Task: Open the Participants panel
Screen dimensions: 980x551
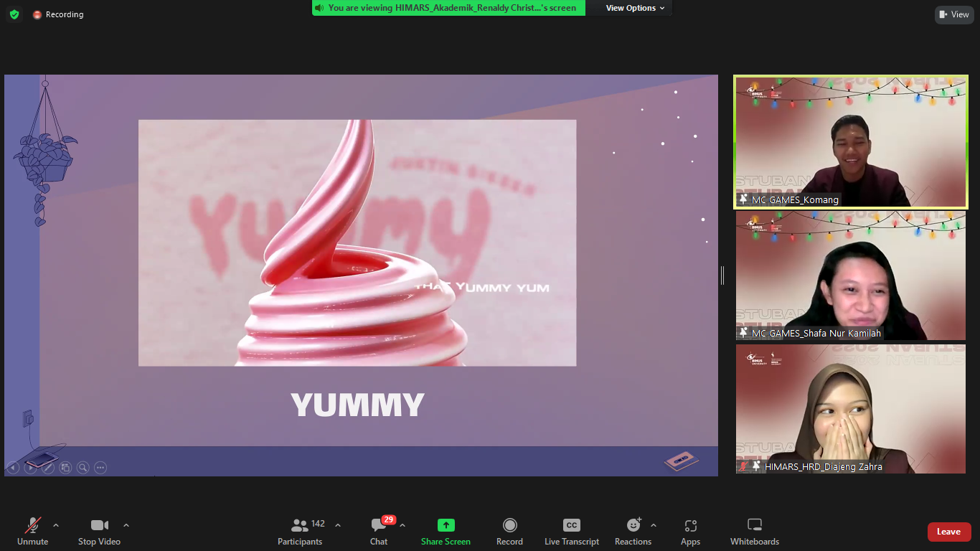Action: 300,532
